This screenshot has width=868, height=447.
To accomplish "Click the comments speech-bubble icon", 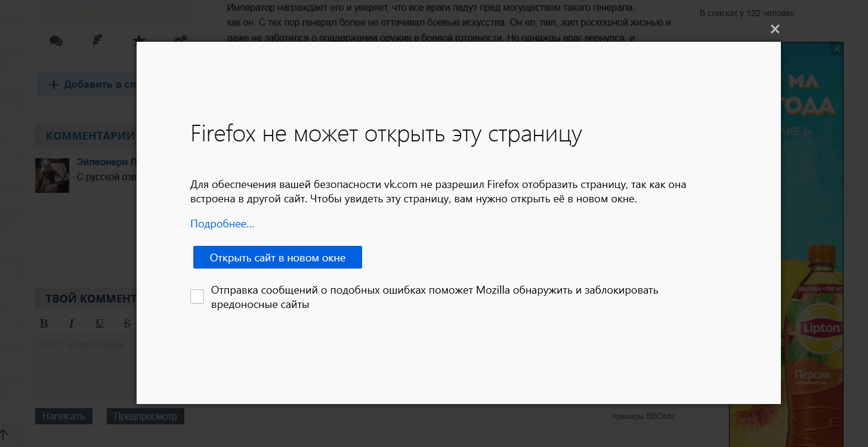I will pyautogui.click(x=56, y=41).
